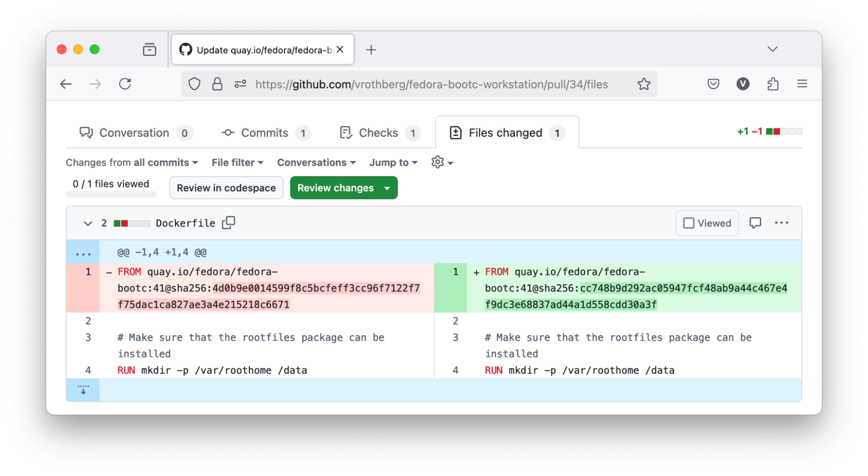Open the diff settings gear dropdown
Image resolution: width=868 pixels, height=476 pixels.
[442, 163]
